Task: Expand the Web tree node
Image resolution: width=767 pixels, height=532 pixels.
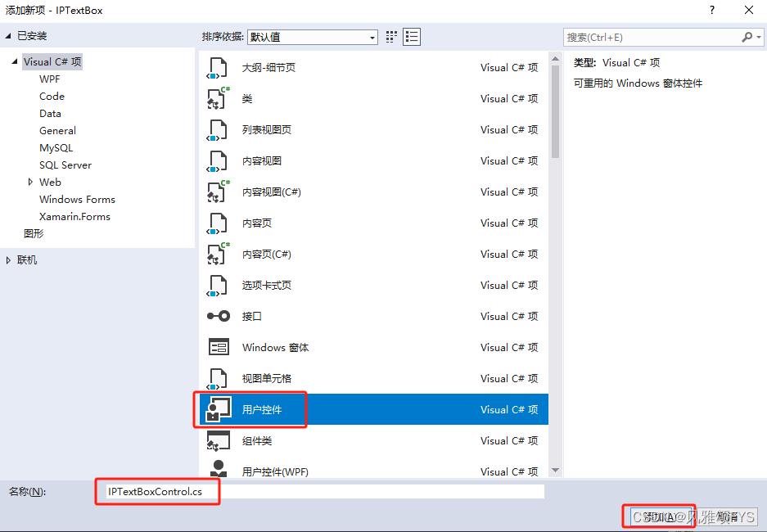Action: [x=30, y=182]
